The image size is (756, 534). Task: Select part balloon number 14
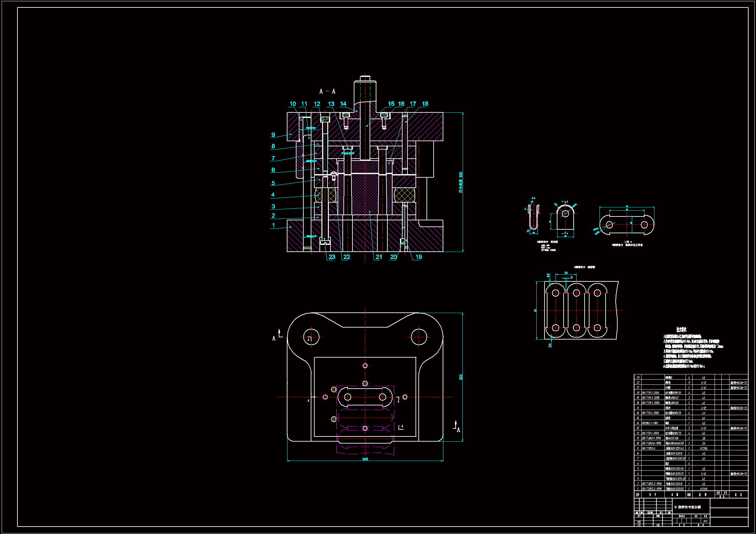coord(343,104)
